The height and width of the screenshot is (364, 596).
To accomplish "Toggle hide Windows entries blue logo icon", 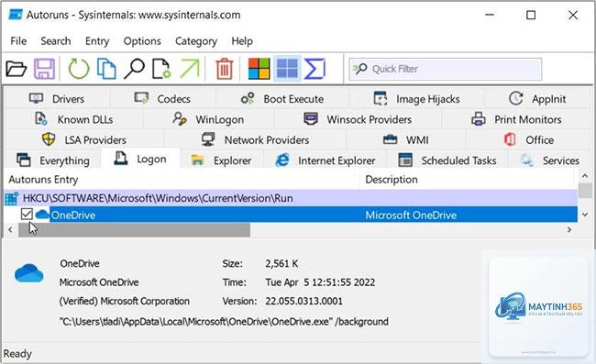I will pyautogui.click(x=287, y=69).
